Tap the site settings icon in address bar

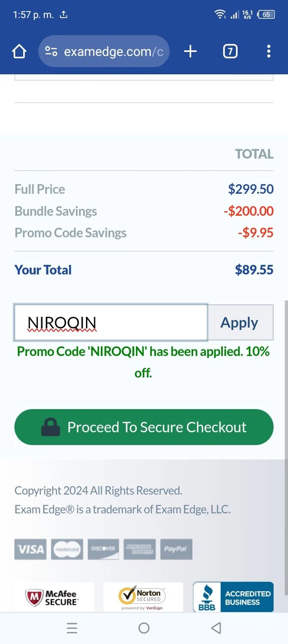pos(51,52)
